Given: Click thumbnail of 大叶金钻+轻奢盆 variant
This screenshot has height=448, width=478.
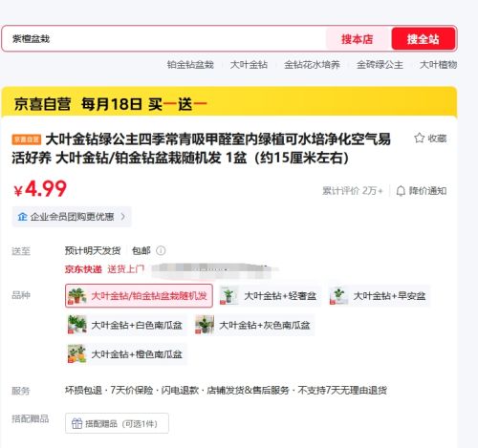Looking at the screenshot, I should [x=228, y=296].
